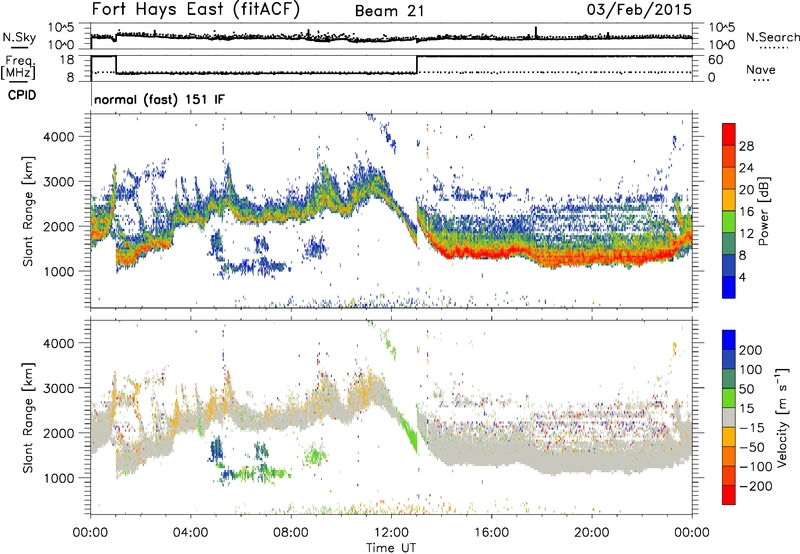Image resolution: width=800 pixels, height=554 pixels.
Task: Click the frequency step-up near 13:00 UT
Action: [x=417, y=64]
